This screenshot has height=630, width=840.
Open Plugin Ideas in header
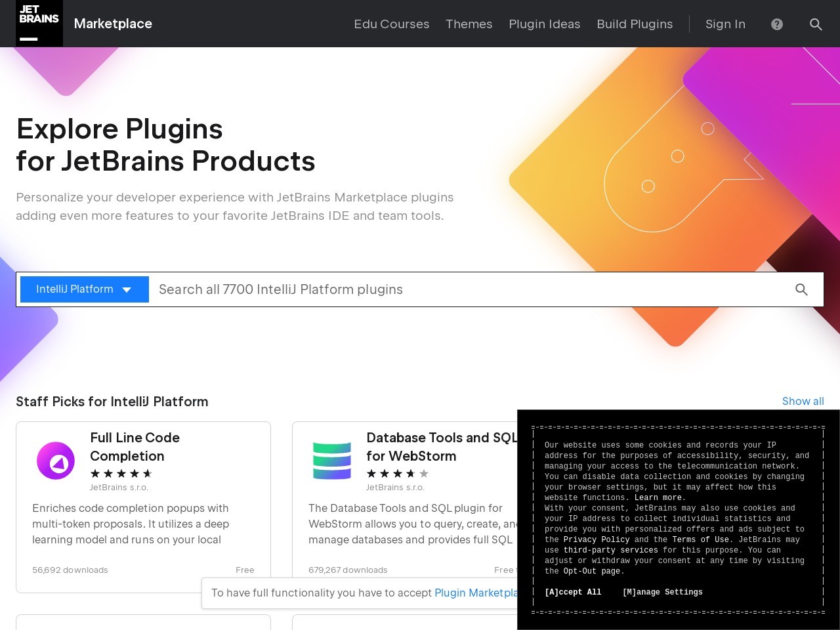(x=545, y=24)
